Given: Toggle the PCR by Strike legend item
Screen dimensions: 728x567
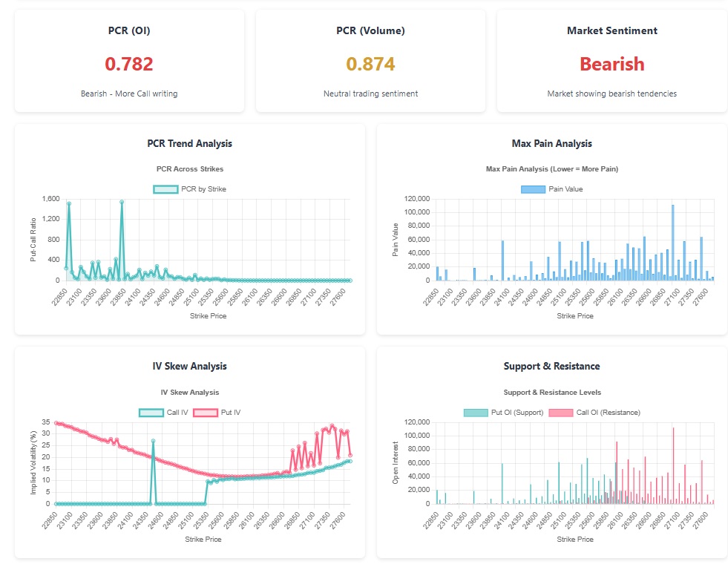Looking at the screenshot, I should (189, 189).
